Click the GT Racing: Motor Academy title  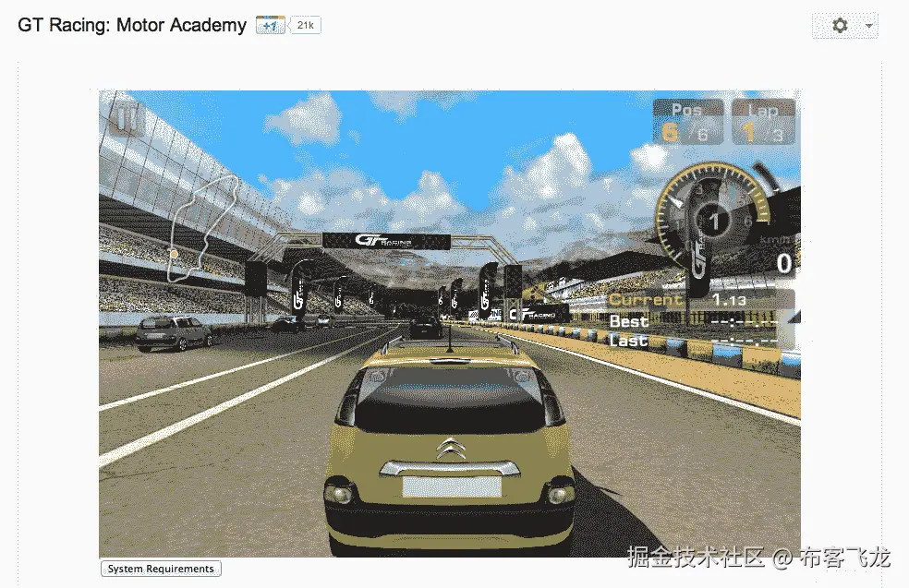(x=132, y=26)
